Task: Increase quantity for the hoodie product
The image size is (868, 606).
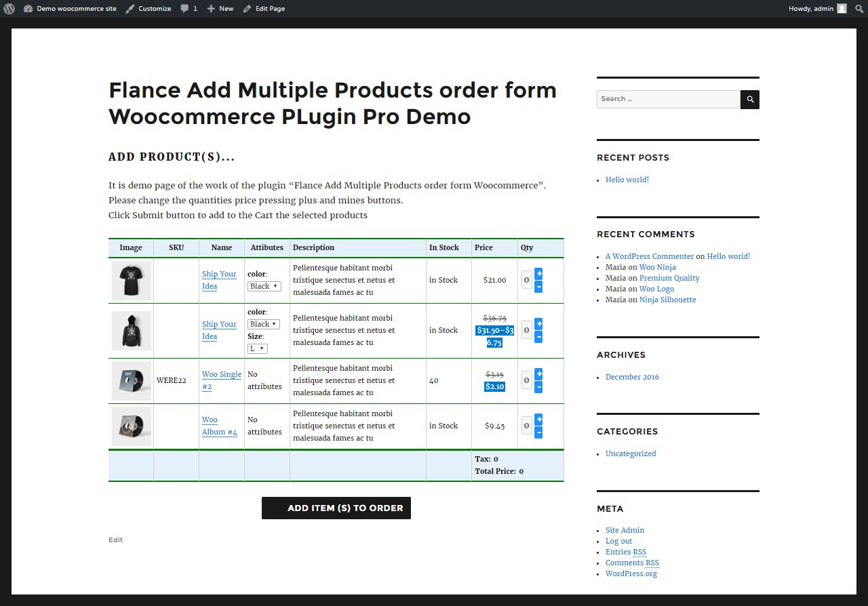Action: 538,324
